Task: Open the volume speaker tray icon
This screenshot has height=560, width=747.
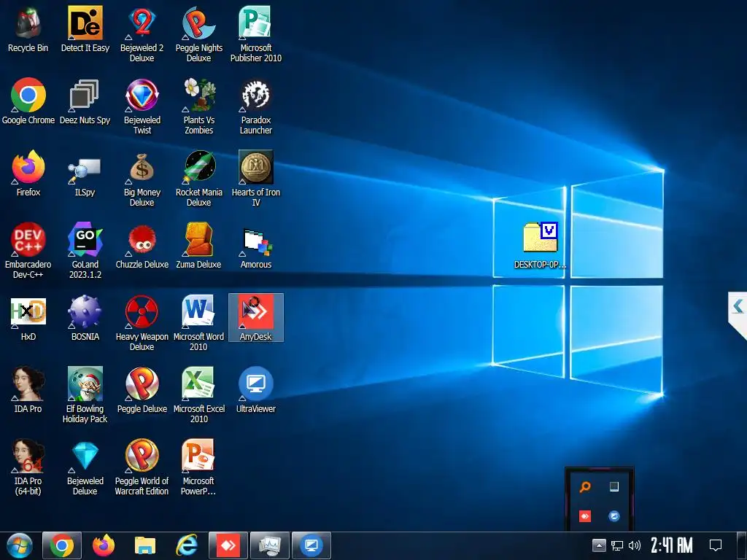Action: (x=634, y=545)
